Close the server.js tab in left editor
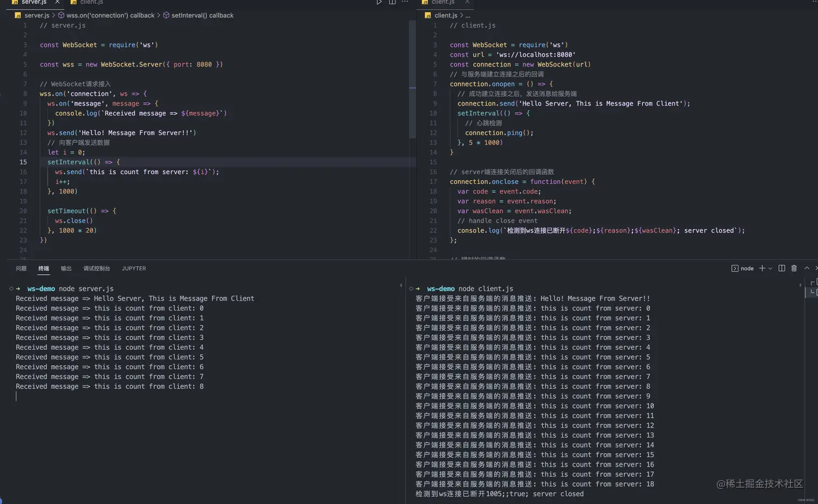 (x=57, y=2)
